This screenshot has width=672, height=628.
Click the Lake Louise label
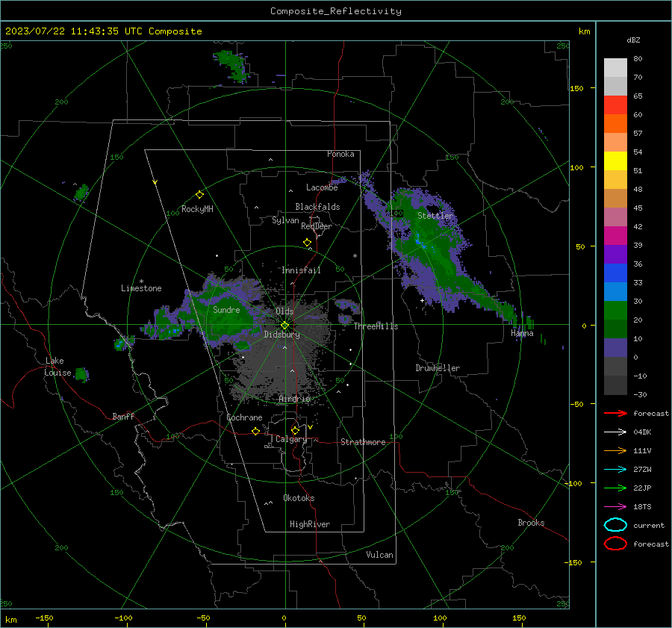[57, 367]
